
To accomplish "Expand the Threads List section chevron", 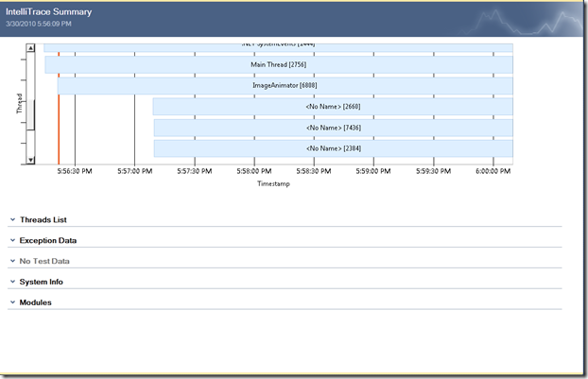I will tap(12, 219).
